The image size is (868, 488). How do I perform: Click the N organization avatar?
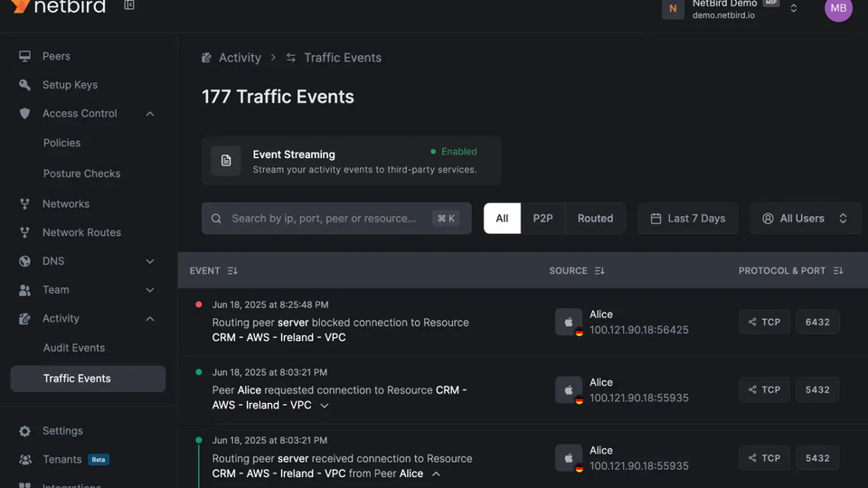(673, 8)
